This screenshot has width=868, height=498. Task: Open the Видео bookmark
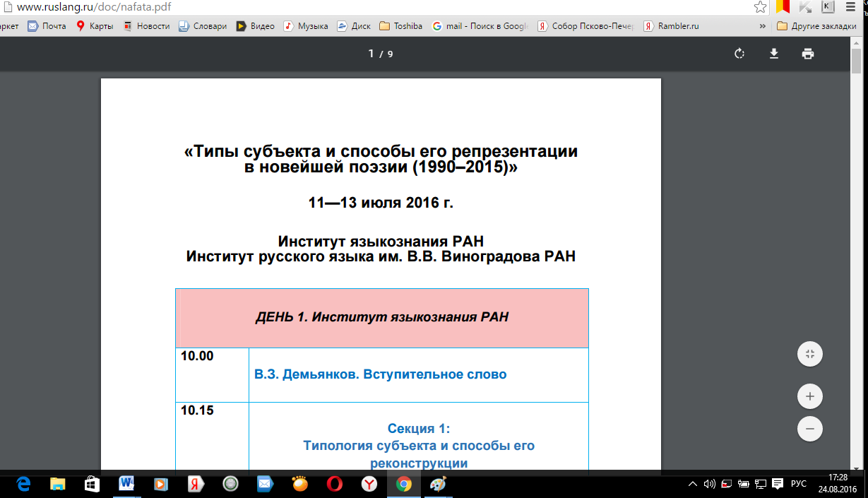[255, 26]
